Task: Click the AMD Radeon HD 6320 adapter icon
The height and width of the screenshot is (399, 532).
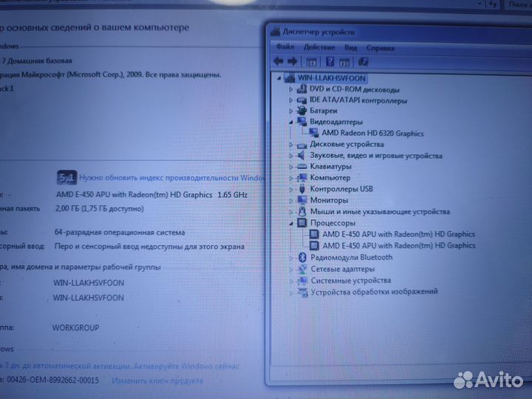Action: [314, 133]
